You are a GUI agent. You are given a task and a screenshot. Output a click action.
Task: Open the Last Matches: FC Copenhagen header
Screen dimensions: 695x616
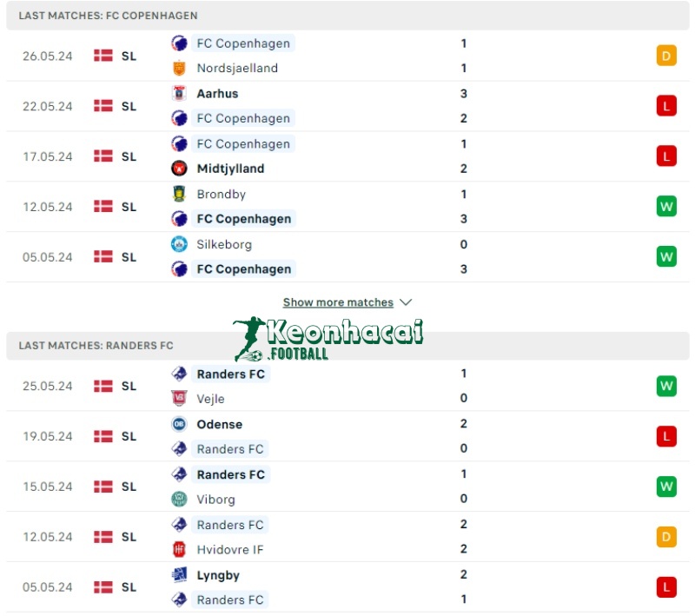[x=108, y=16]
